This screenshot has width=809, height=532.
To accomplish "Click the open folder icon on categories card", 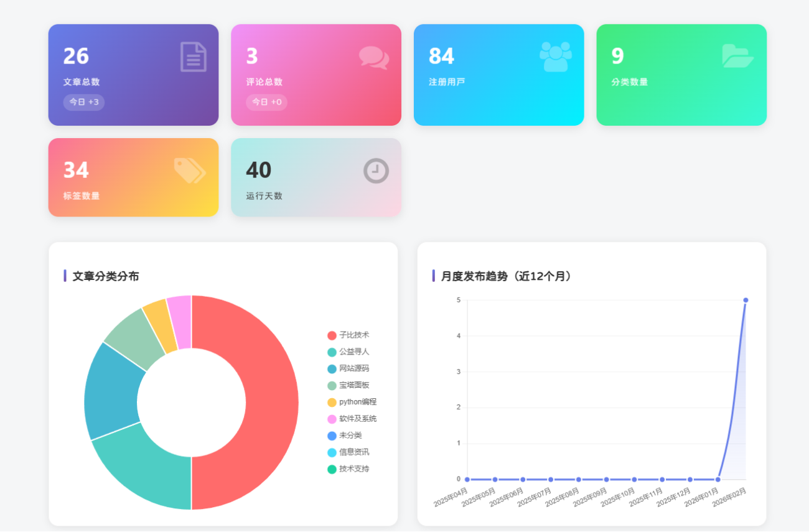I will (737, 56).
